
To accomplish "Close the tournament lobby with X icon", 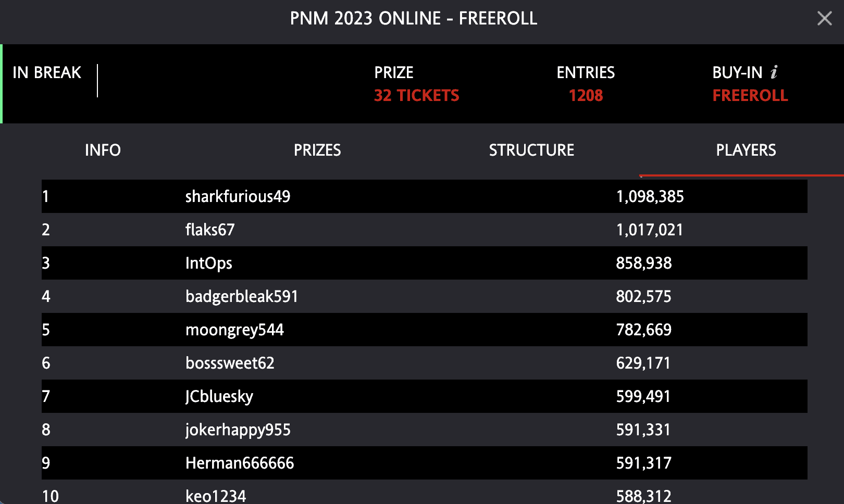I will click(824, 19).
